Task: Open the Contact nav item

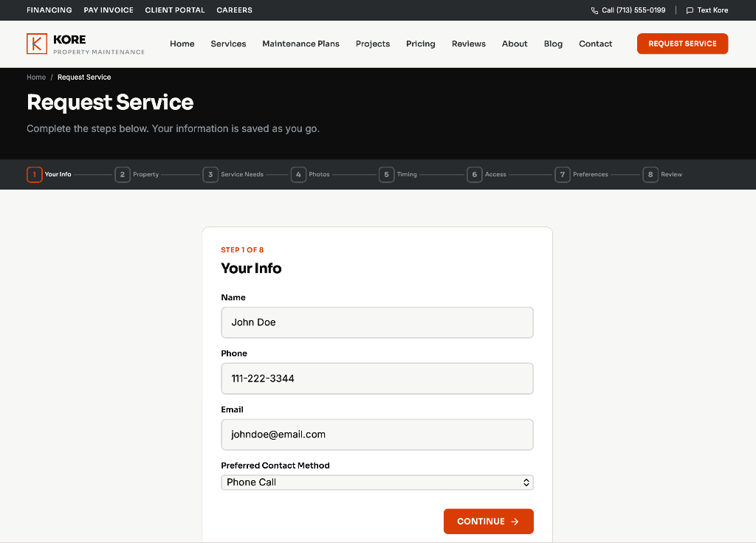Action: coord(596,44)
